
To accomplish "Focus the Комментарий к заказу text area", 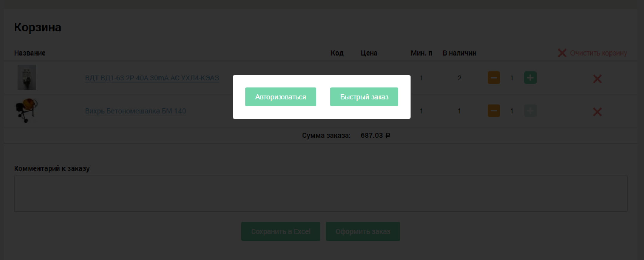I will pos(321,194).
